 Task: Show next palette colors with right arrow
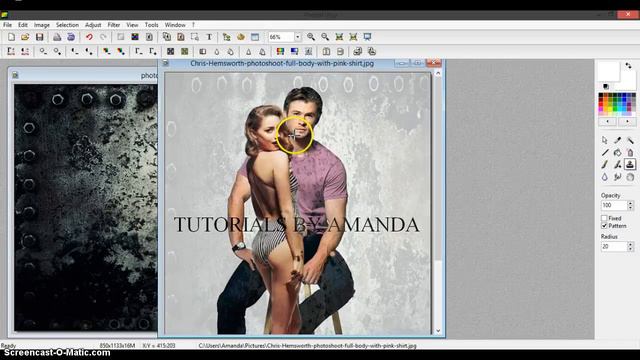[x=627, y=122]
